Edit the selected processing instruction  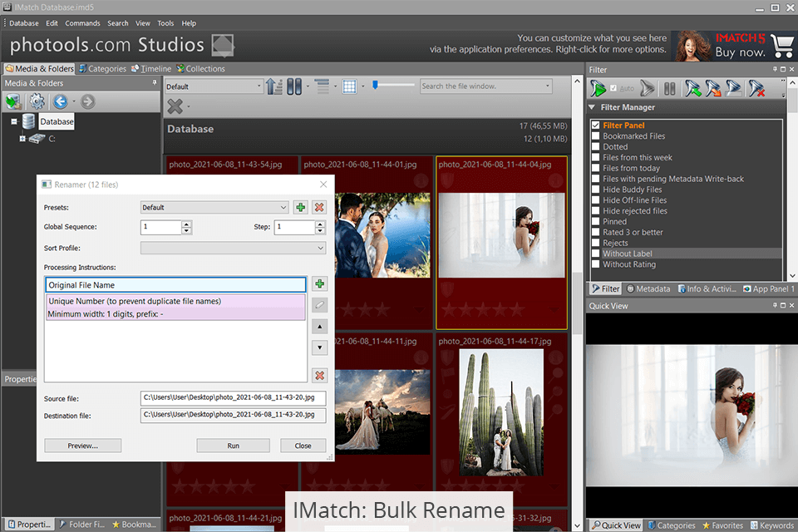coord(319,305)
